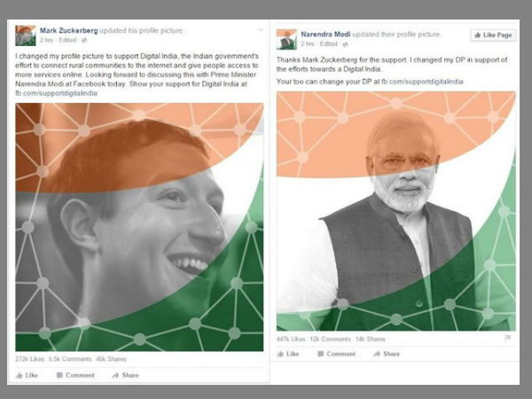This screenshot has height=399, width=532.
Task: Click Like under Narendra Modi's post
Action: [288, 354]
